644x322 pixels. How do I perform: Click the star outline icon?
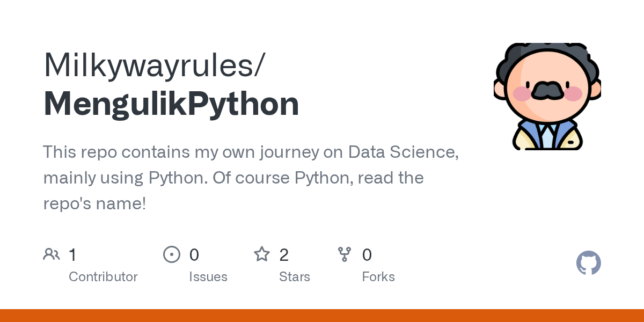262,254
